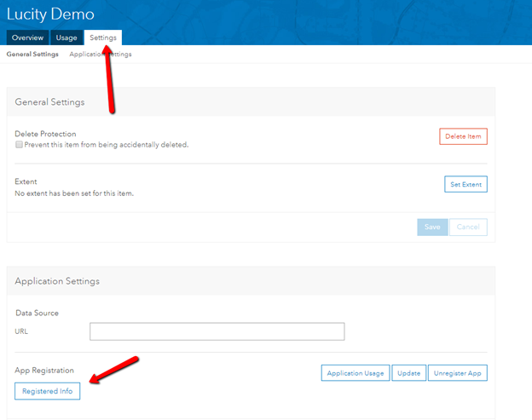Click the URL field label
This screenshot has width=532, height=420.
(21, 331)
